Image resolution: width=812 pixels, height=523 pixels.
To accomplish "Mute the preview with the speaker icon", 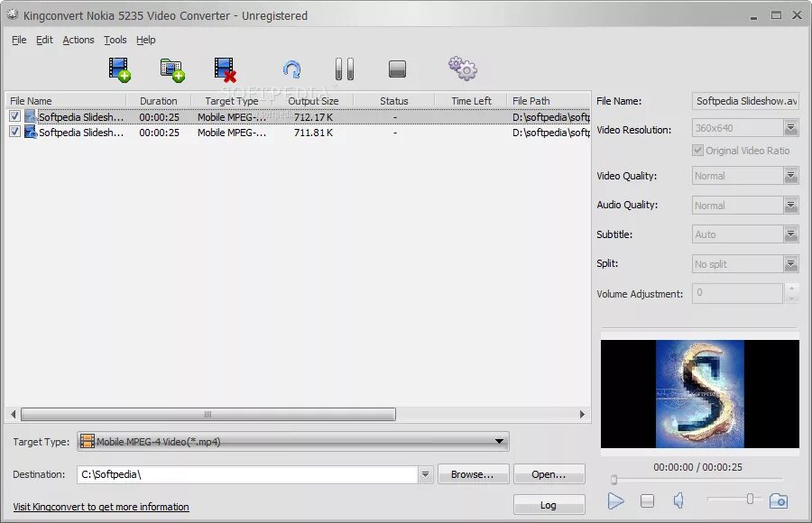I will pyautogui.click(x=678, y=500).
